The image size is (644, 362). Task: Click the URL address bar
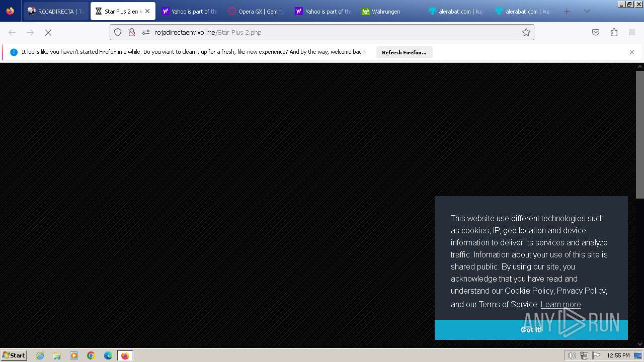322,32
